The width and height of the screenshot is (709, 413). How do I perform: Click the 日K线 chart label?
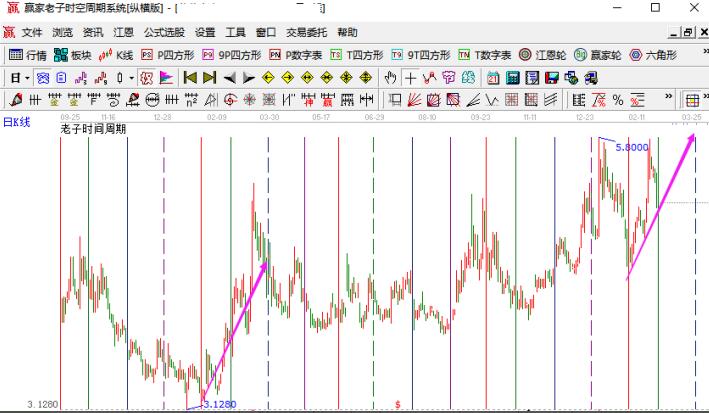[17, 121]
